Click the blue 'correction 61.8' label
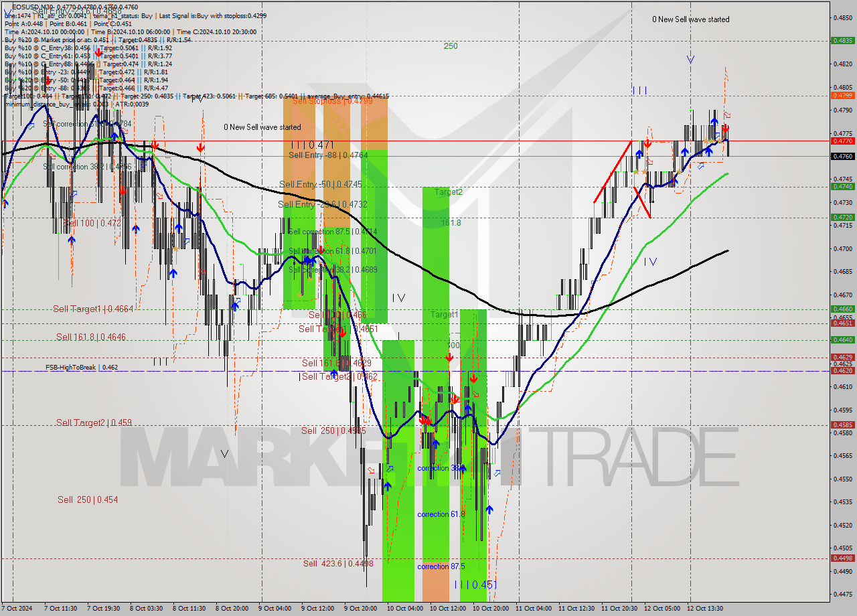Screen dimensions: 857x616 pyautogui.click(x=441, y=514)
